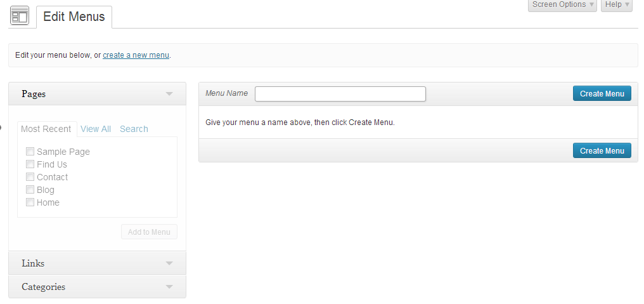Open the Help dropdown
Image resolution: width=644 pixels, height=304 pixels.
[x=616, y=5]
